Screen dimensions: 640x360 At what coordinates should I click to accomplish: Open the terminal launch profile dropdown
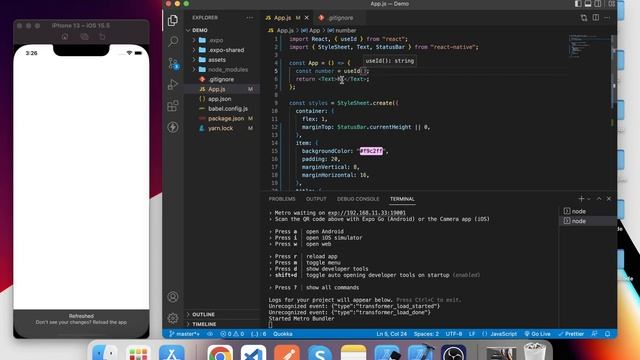[589, 199]
